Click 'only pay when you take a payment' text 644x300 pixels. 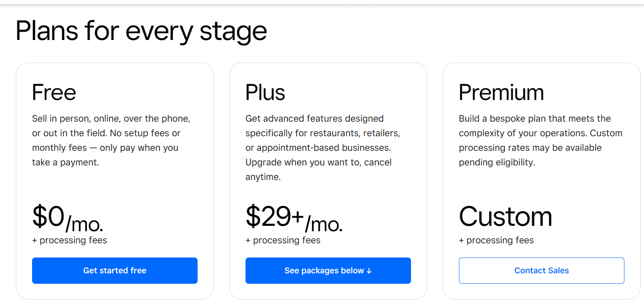pos(105,155)
